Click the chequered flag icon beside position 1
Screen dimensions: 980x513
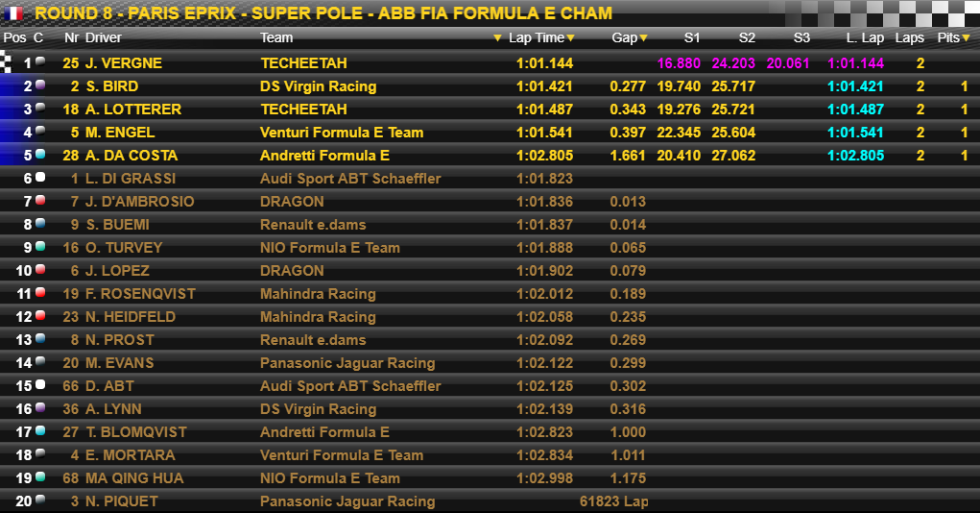click(x=6, y=61)
